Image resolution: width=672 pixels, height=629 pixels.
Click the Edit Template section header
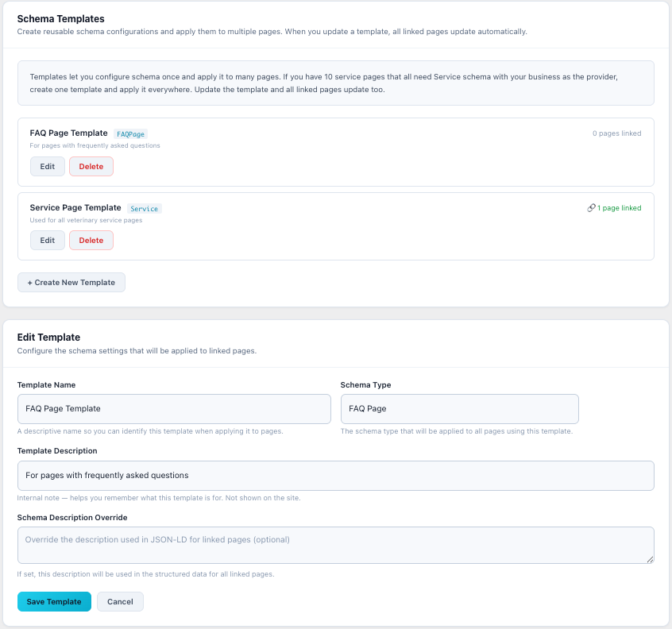pyautogui.click(x=48, y=337)
